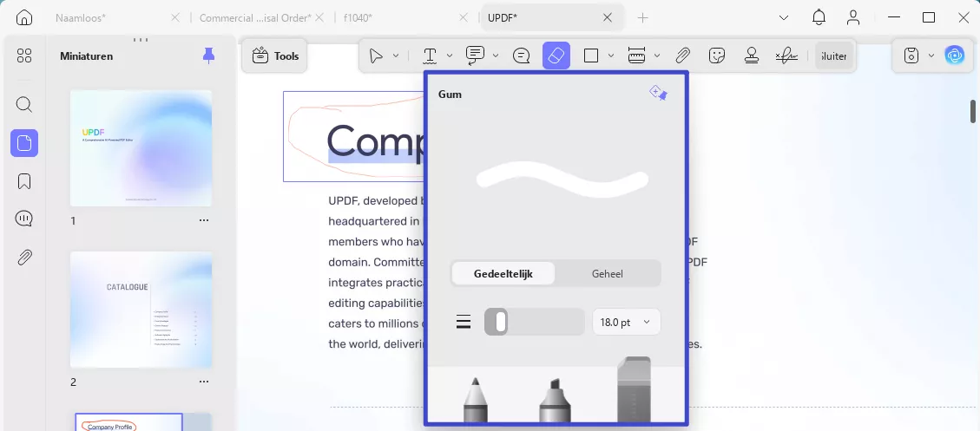Select the sticky note tool
This screenshot has height=431, width=980.
click(x=522, y=56)
